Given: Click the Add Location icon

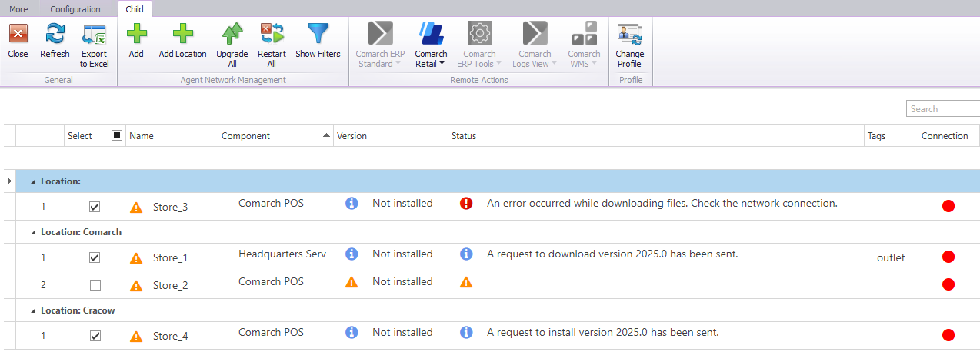Looking at the screenshot, I should 182,34.
